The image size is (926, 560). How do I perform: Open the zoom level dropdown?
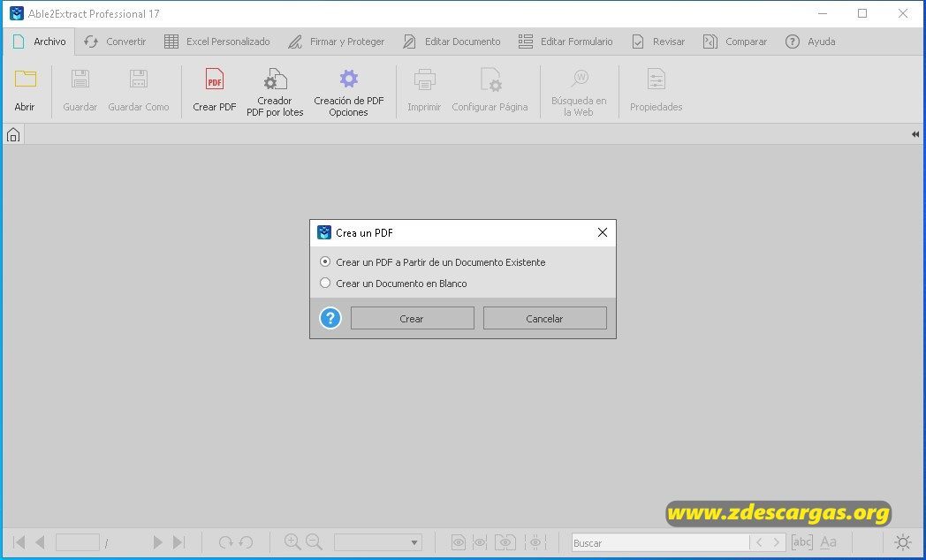[378, 542]
